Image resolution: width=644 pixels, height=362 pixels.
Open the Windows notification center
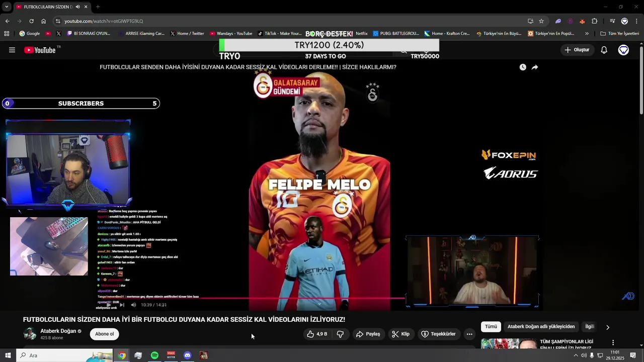coord(633,355)
